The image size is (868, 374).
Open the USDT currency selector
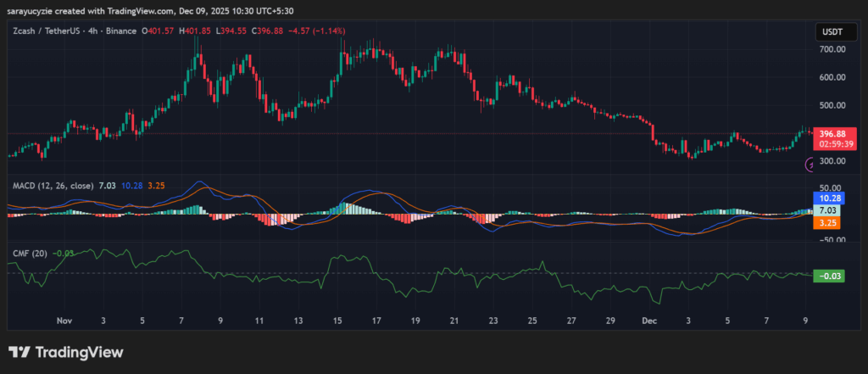click(830, 31)
